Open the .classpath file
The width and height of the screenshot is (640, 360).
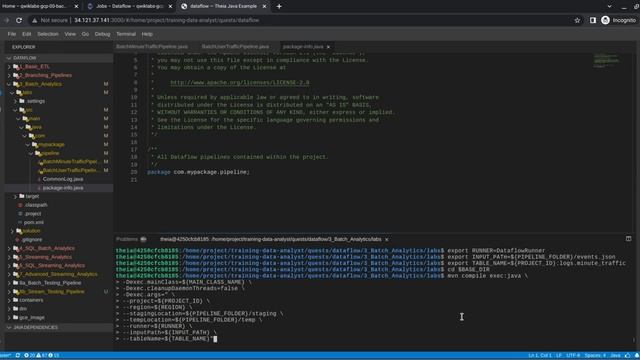coord(35,205)
